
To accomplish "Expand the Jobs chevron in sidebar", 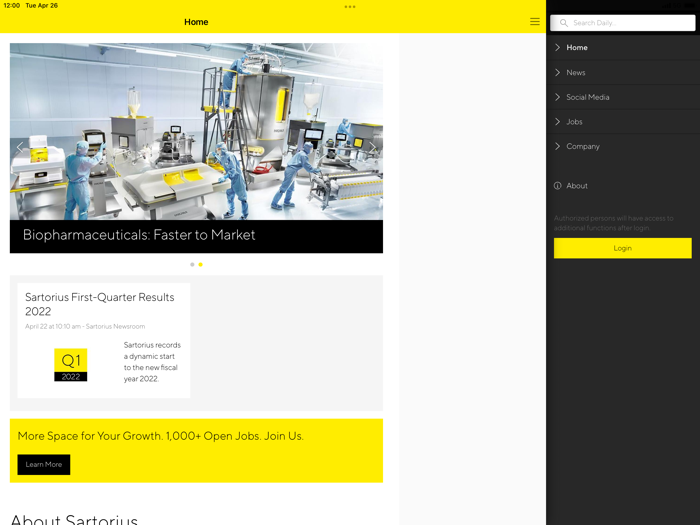I will (558, 121).
